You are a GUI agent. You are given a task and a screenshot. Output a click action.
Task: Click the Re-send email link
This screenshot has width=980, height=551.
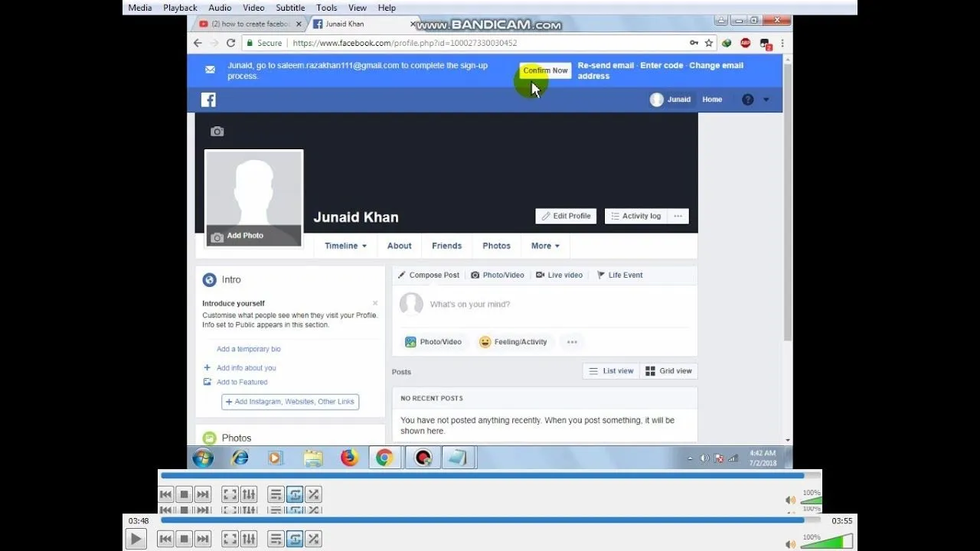pyautogui.click(x=606, y=66)
